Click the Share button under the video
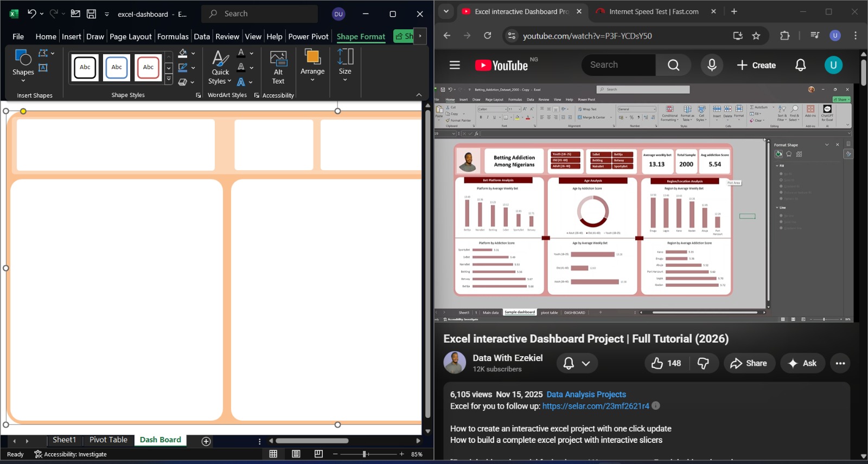This screenshot has width=868, height=464. [x=749, y=363]
